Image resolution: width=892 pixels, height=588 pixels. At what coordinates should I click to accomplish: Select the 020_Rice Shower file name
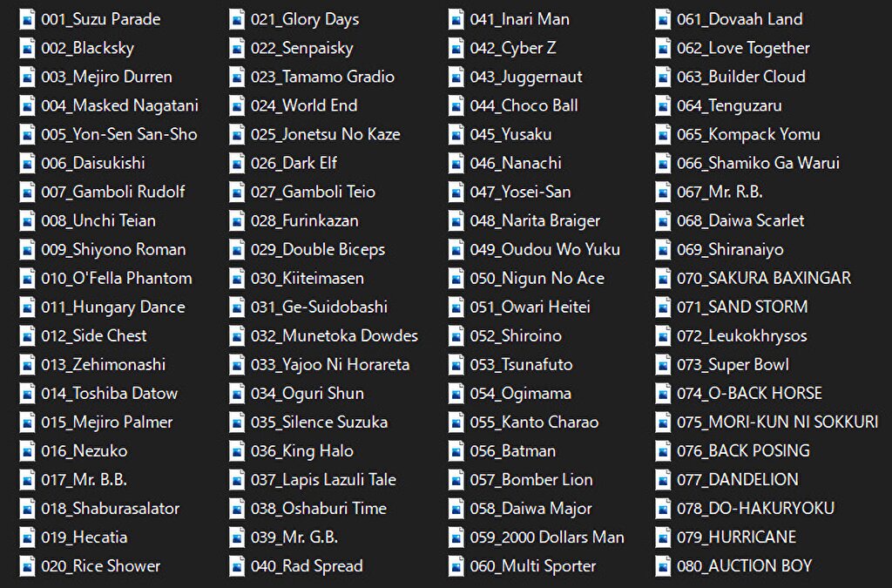click(x=101, y=566)
